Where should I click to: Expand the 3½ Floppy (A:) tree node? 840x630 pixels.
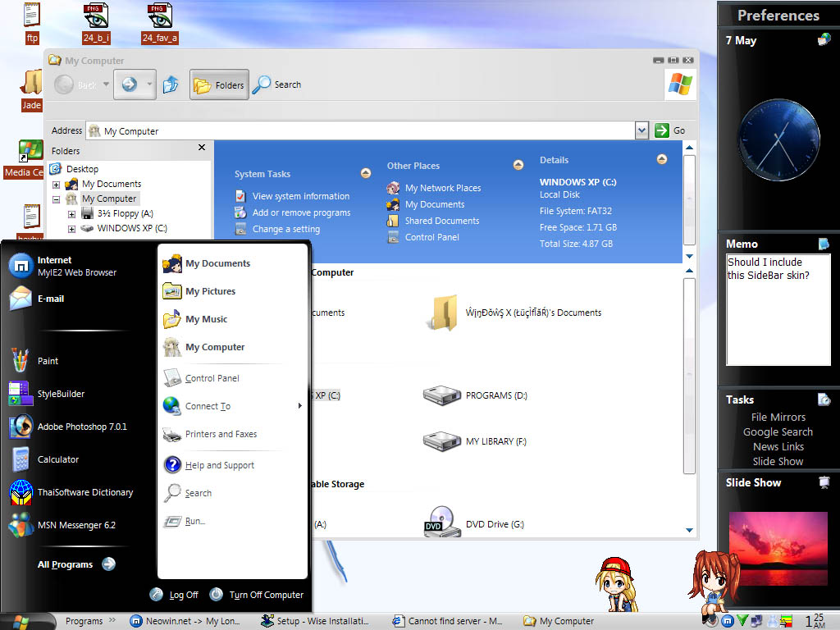[72, 212]
